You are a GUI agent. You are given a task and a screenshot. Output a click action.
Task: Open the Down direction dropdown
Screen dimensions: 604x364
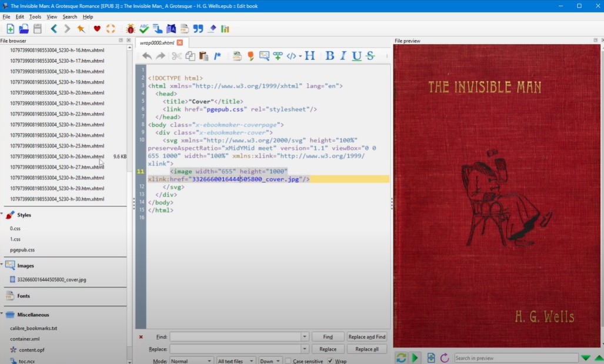pyautogui.click(x=270, y=361)
